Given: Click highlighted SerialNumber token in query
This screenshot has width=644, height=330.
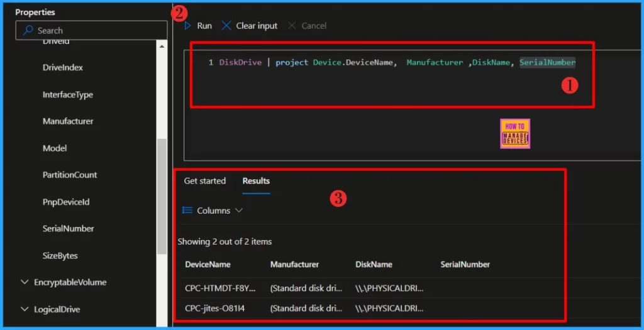Looking at the screenshot, I should click(x=548, y=62).
